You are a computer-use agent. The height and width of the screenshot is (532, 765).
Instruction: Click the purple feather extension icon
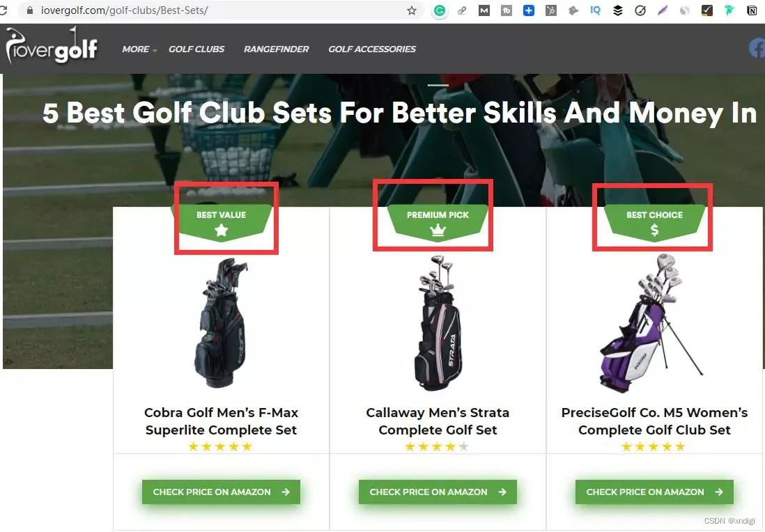click(662, 10)
